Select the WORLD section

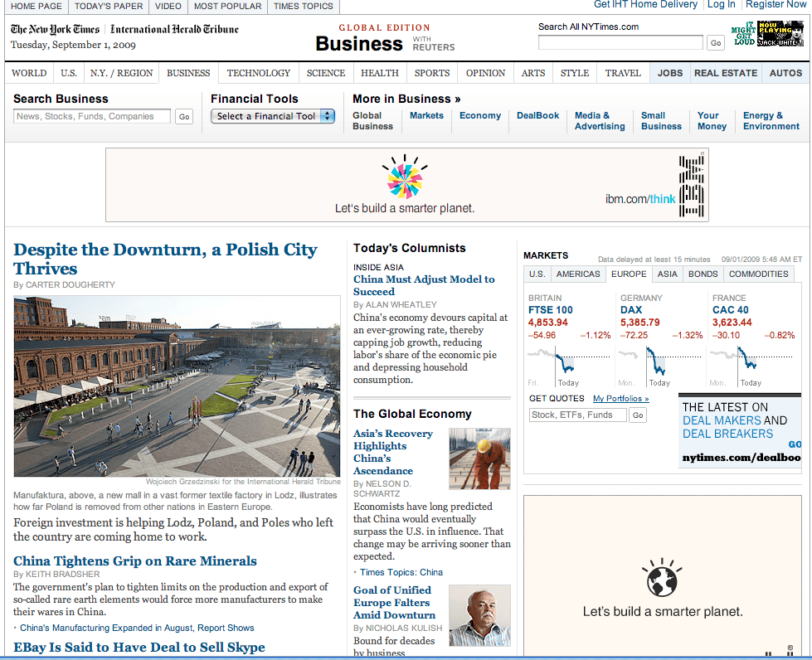tap(29, 73)
